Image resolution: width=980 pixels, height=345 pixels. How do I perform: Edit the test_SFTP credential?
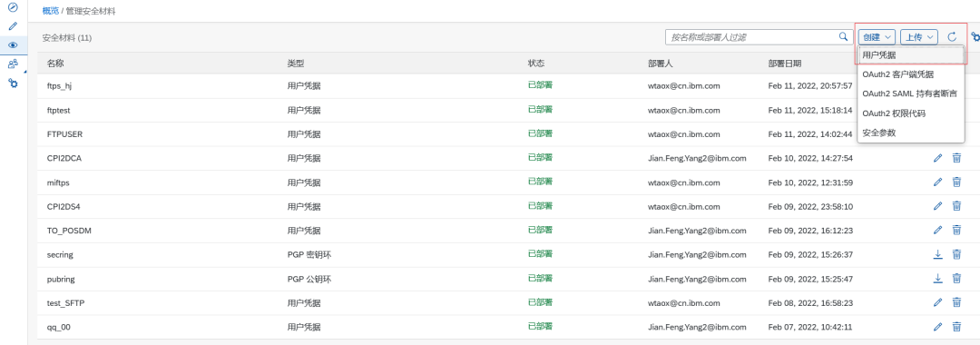[937, 302]
